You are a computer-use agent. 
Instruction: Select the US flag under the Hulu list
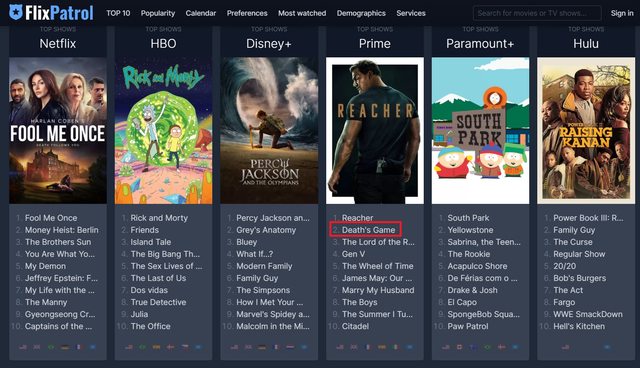pos(565,347)
